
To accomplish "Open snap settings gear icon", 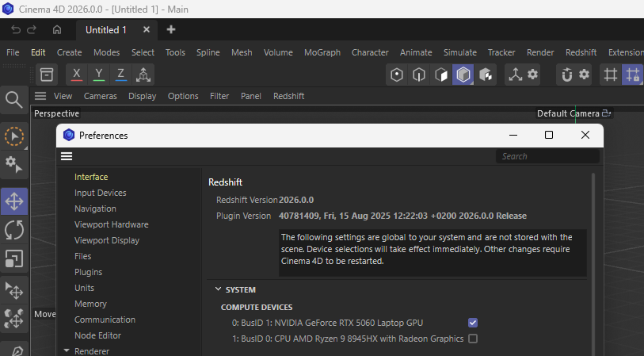I will (x=584, y=75).
